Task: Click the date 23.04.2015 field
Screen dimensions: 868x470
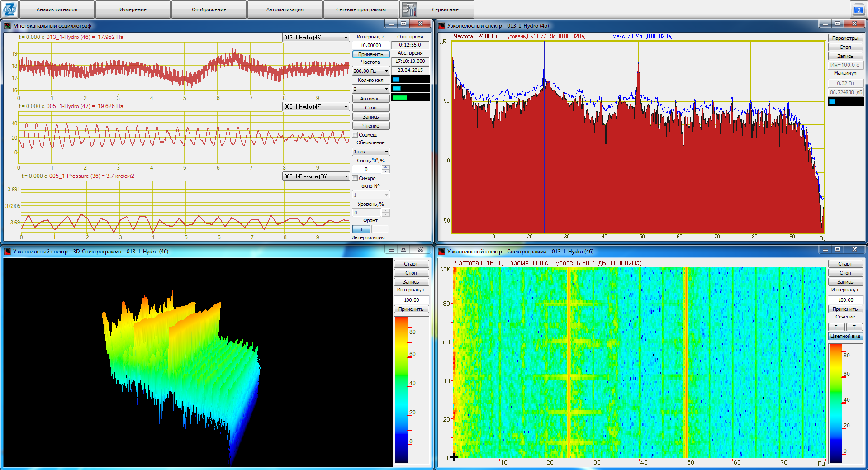Action: [410, 70]
